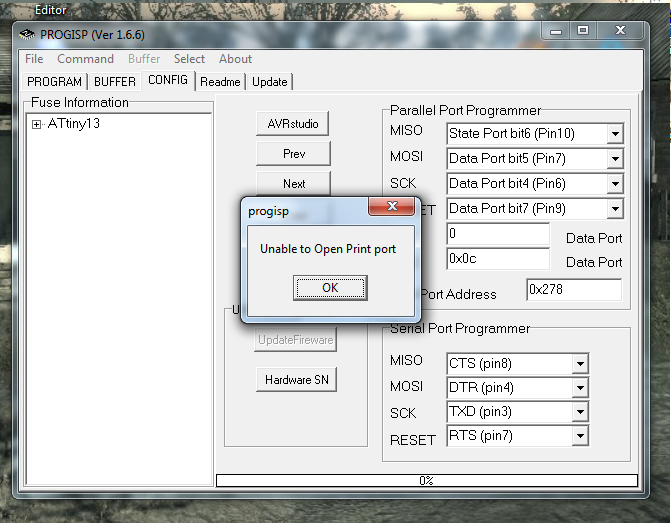The width and height of the screenshot is (671, 523).
Task: Open the Command menu
Action: pos(86,59)
